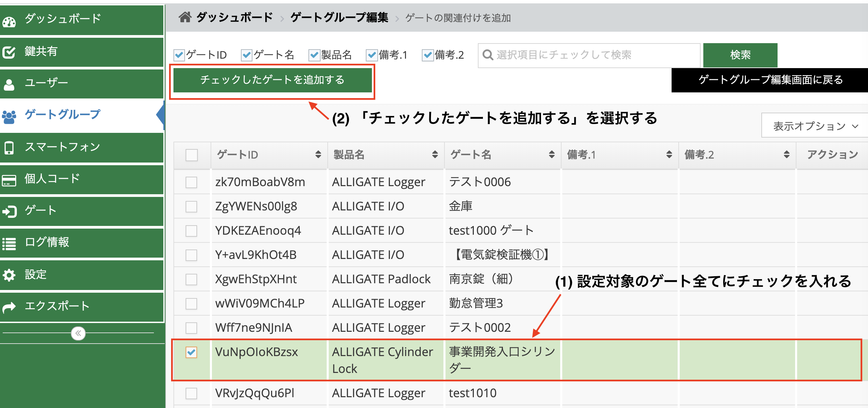
Task: Check the row VRvJzQqQu6Pl
Action: [191, 394]
